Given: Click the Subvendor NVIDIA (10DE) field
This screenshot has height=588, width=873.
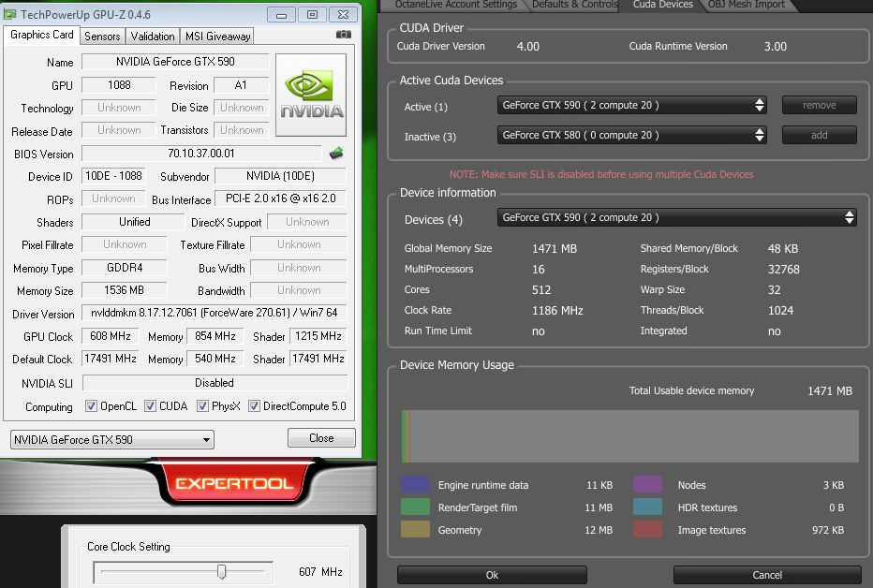Looking at the screenshot, I should pyautogui.click(x=281, y=176).
